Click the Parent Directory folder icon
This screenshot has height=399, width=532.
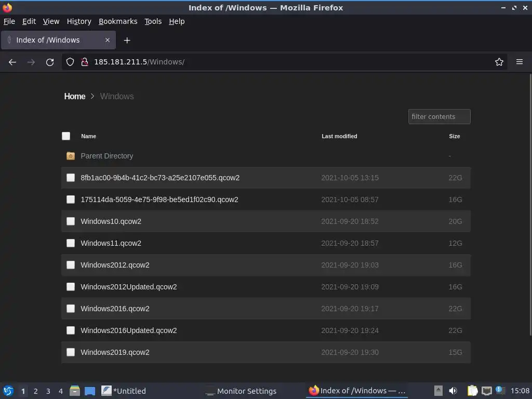71,156
